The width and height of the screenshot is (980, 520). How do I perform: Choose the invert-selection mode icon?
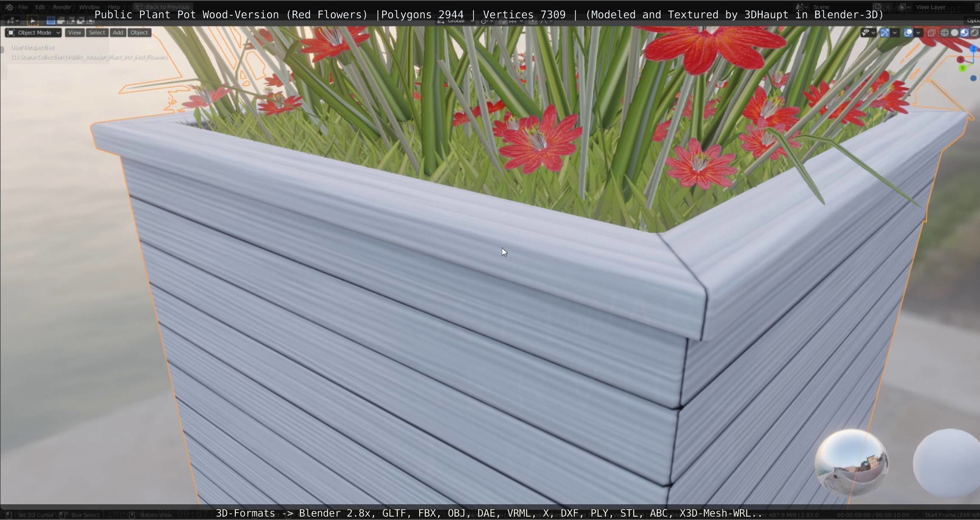pos(80,20)
